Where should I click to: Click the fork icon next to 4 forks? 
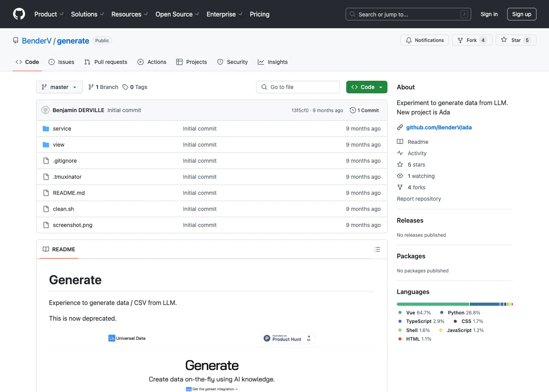400,187
